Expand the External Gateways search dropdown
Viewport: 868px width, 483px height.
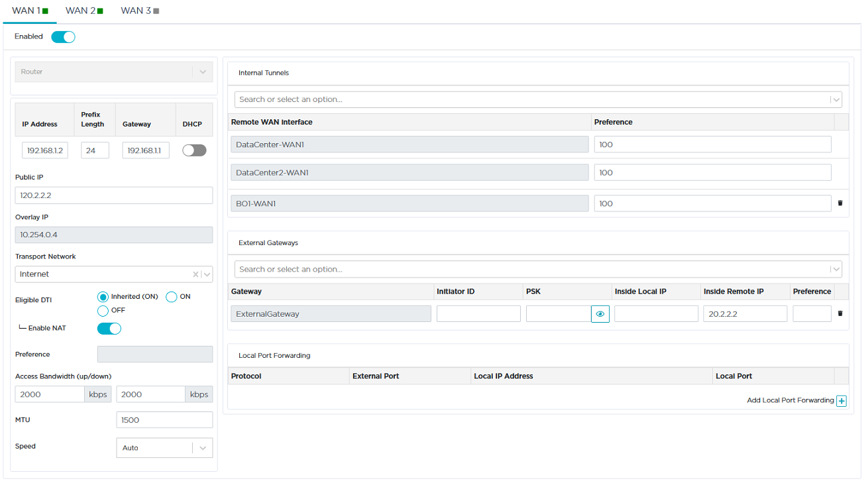point(835,270)
